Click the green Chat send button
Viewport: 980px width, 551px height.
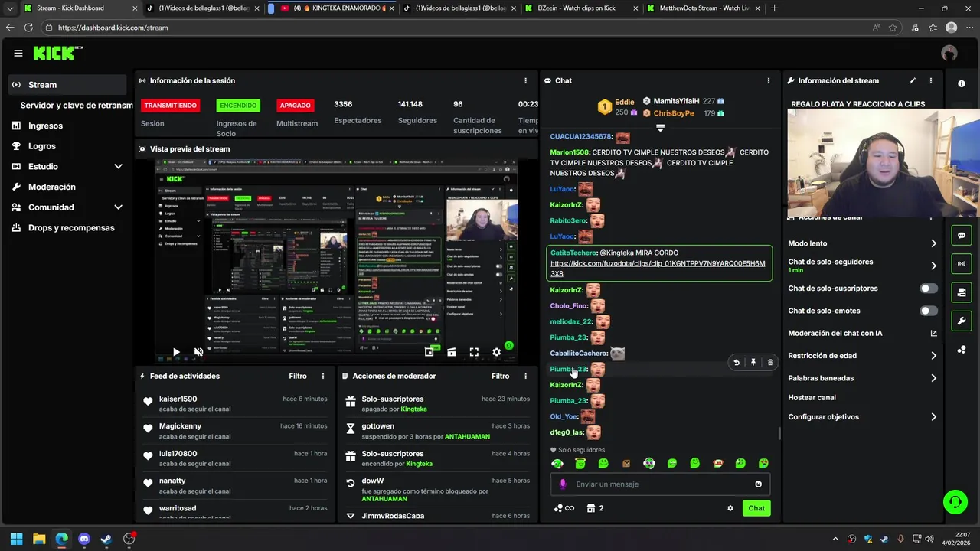[756, 508]
